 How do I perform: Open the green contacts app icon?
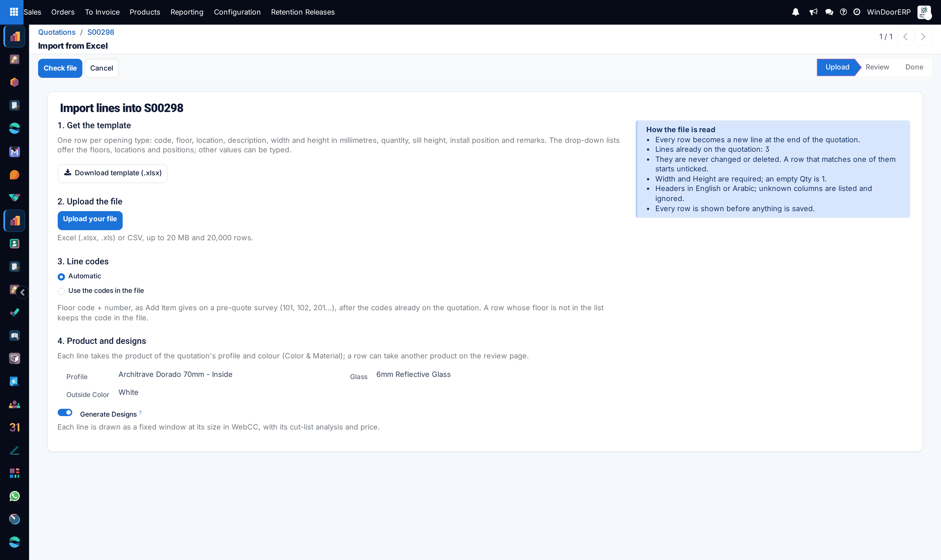(14, 243)
